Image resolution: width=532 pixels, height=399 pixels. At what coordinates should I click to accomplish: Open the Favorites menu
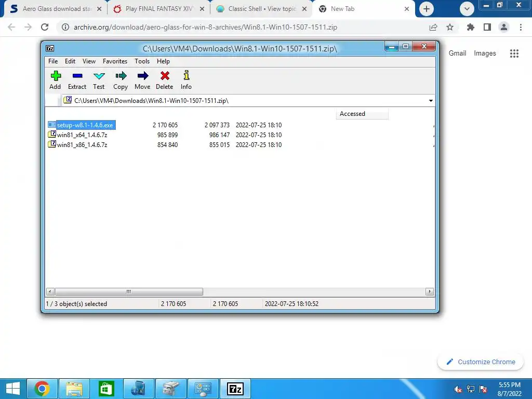[115, 61]
